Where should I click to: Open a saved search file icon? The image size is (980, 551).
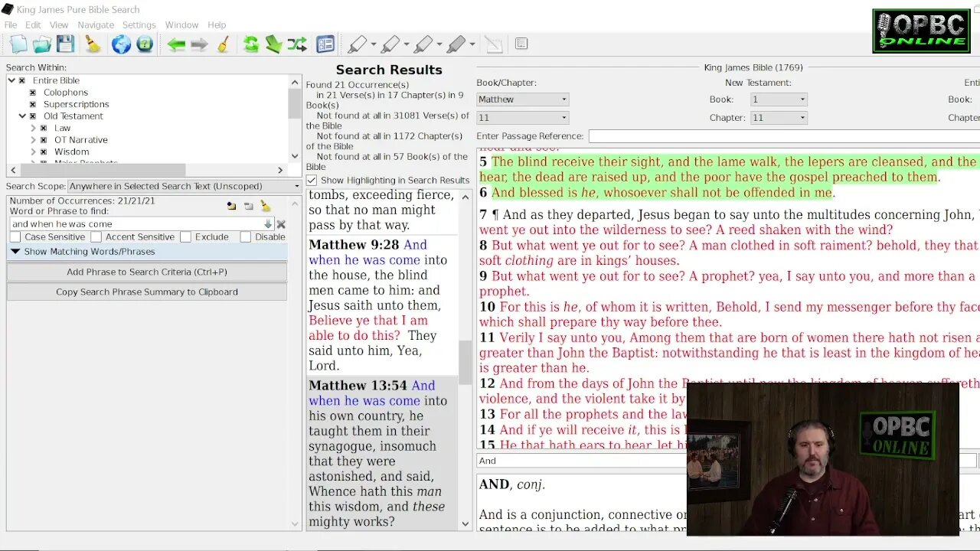[42, 44]
